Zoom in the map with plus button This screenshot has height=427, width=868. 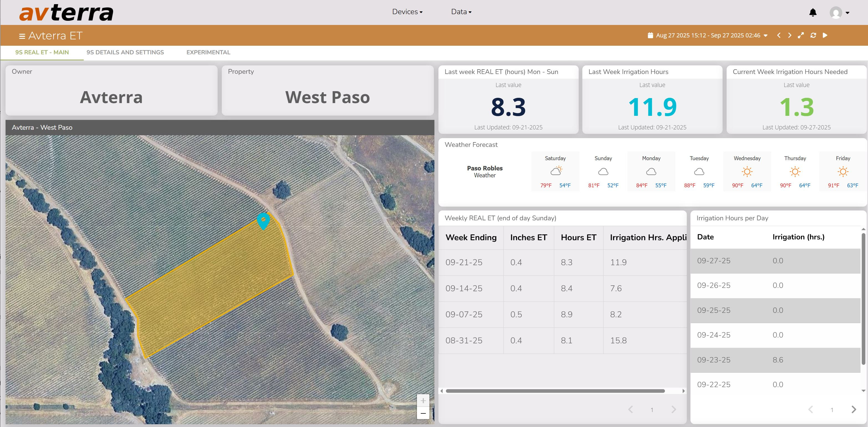(423, 400)
